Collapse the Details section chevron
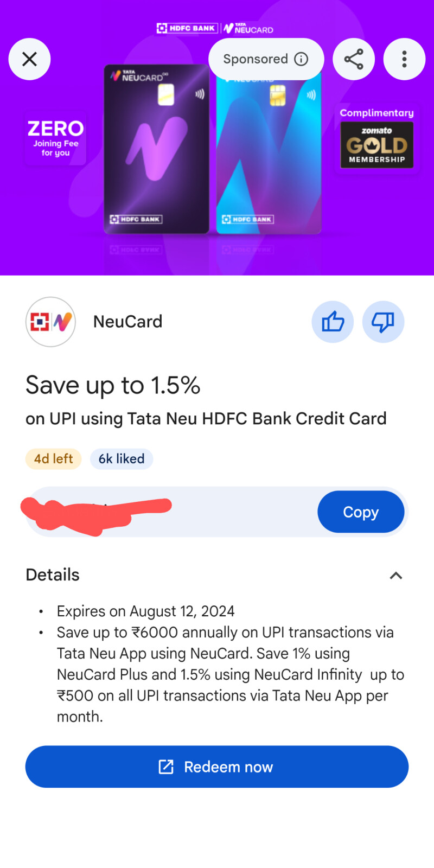The height and width of the screenshot is (868, 434). point(396,576)
